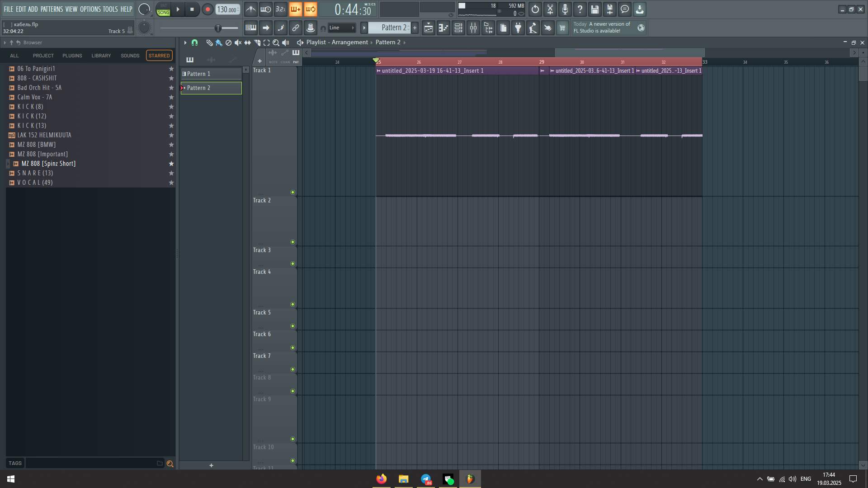Open help with the question mark icon

click(580, 9)
